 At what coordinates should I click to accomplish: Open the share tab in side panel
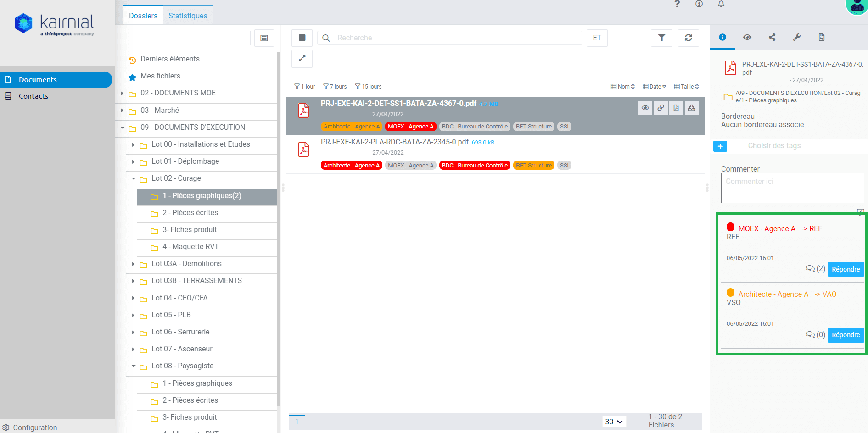point(772,37)
